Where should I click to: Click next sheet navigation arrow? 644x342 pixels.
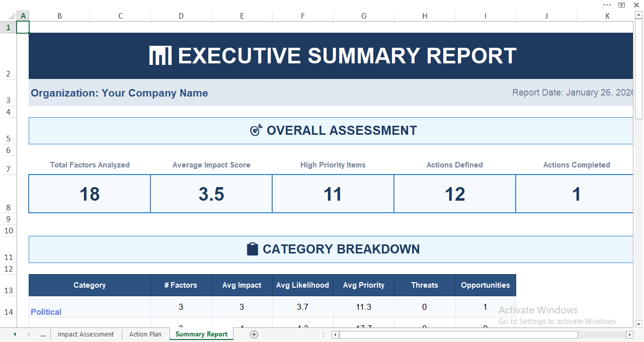29,334
